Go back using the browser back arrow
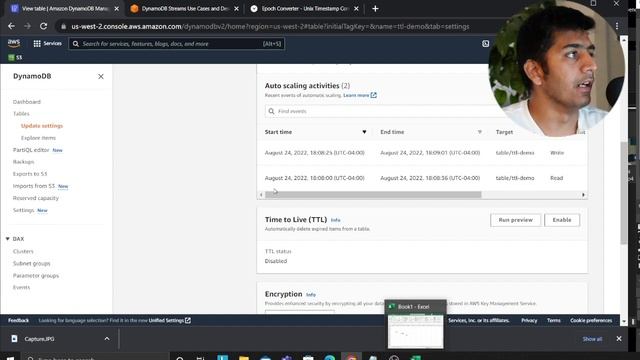 coord(11,26)
